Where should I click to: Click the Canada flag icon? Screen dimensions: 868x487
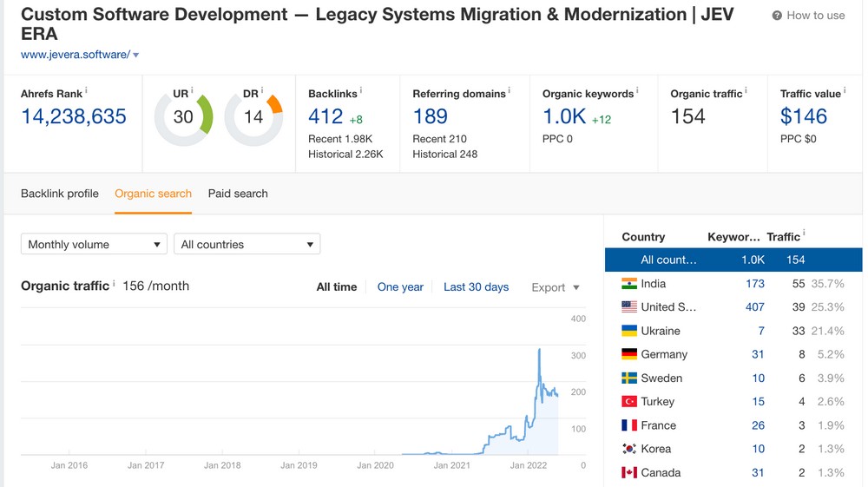(x=629, y=472)
